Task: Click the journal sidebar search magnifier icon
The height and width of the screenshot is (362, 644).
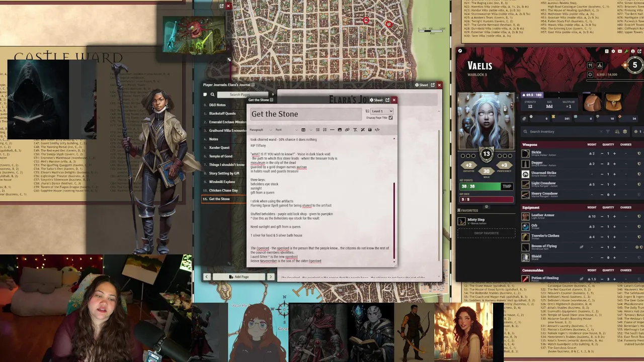Action: (212, 94)
